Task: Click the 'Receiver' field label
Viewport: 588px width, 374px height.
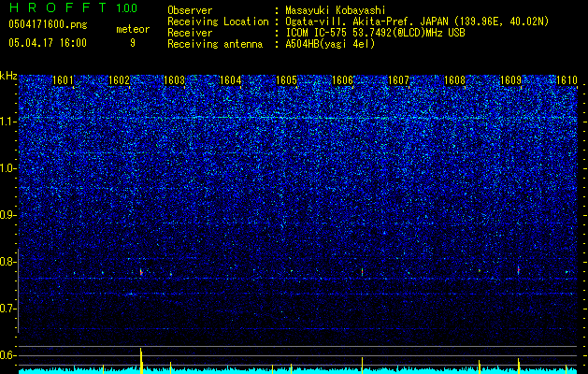Action: [190, 33]
